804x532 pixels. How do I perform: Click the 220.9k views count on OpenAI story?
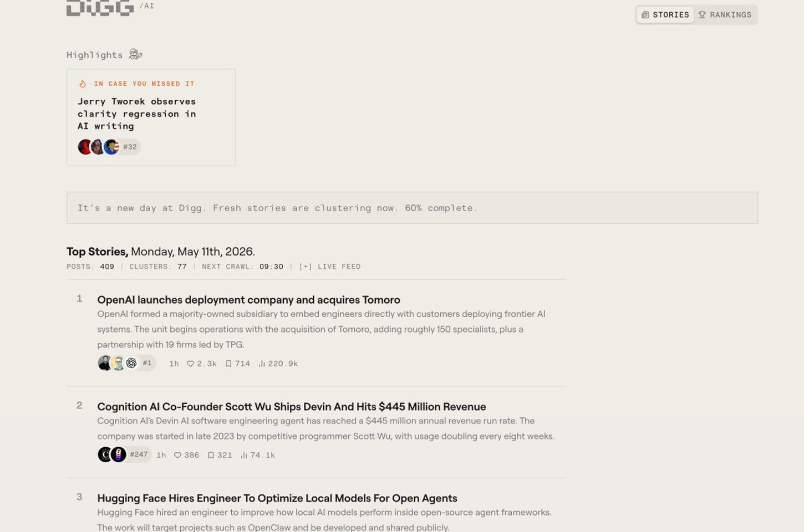283,364
